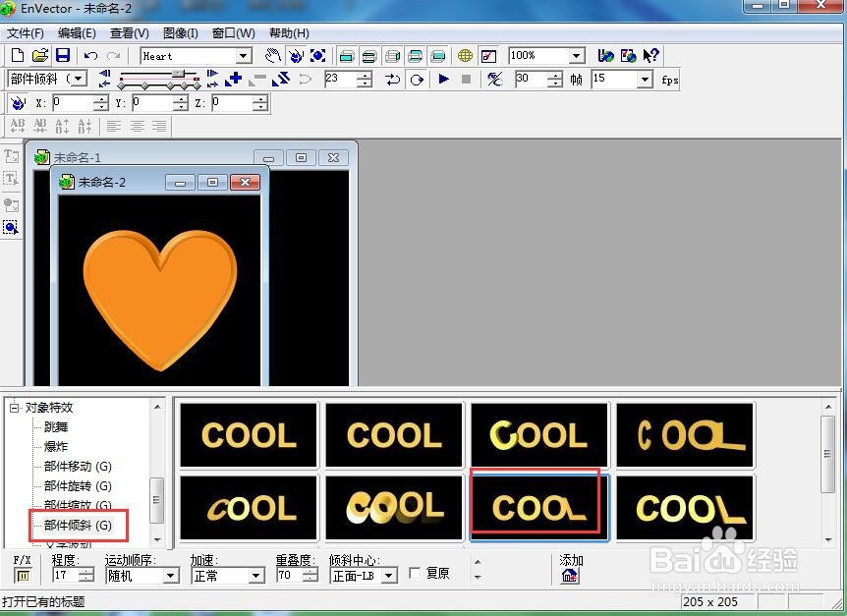Toggle ping-pong circular playback icon
Screen dimensions: 847x616
coord(417,80)
